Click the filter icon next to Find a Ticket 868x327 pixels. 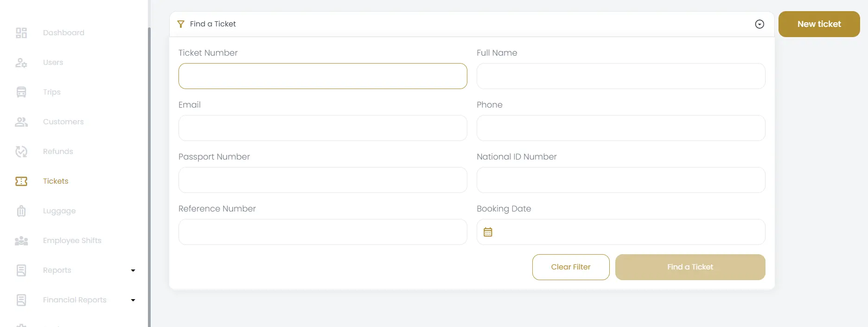click(181, 24)
